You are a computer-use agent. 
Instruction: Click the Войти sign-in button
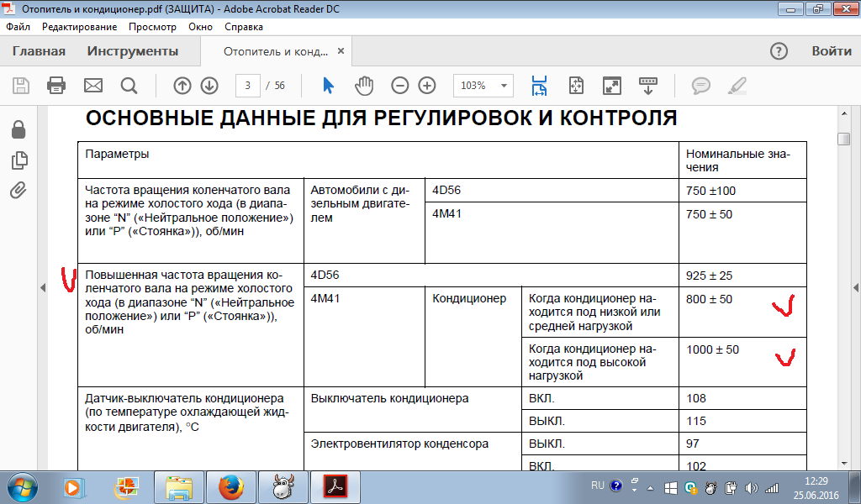(x=832, y=51)
